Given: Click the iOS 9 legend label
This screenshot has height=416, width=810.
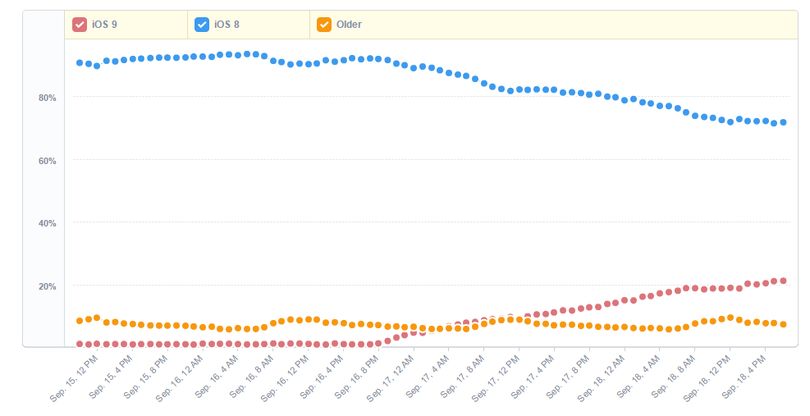Looking at the screenshot, I should click(104, 24).
